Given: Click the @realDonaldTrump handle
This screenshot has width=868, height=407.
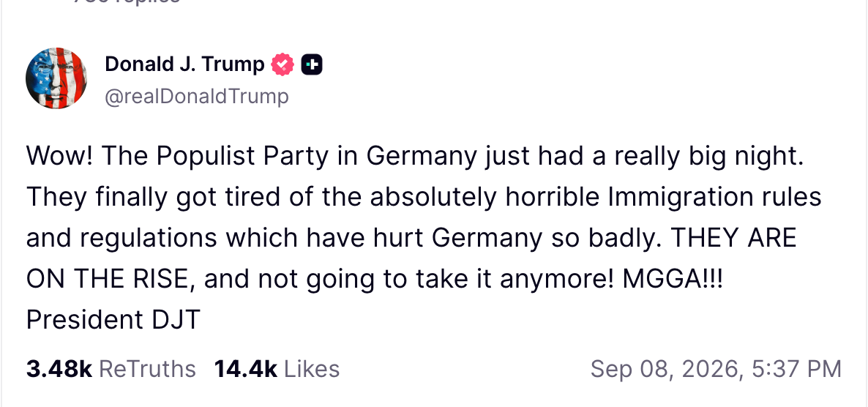Looking at the screenshot, I should (x=197, y=97).
